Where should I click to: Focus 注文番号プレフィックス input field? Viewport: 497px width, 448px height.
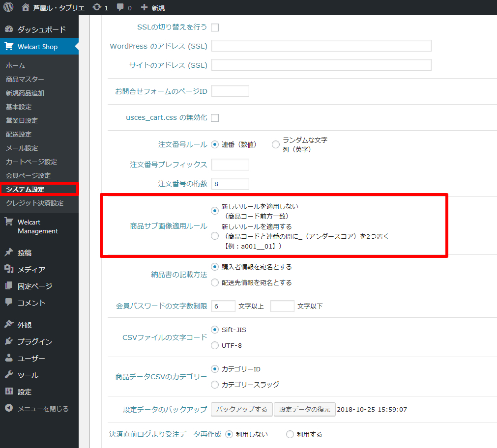tap(230, 165)
